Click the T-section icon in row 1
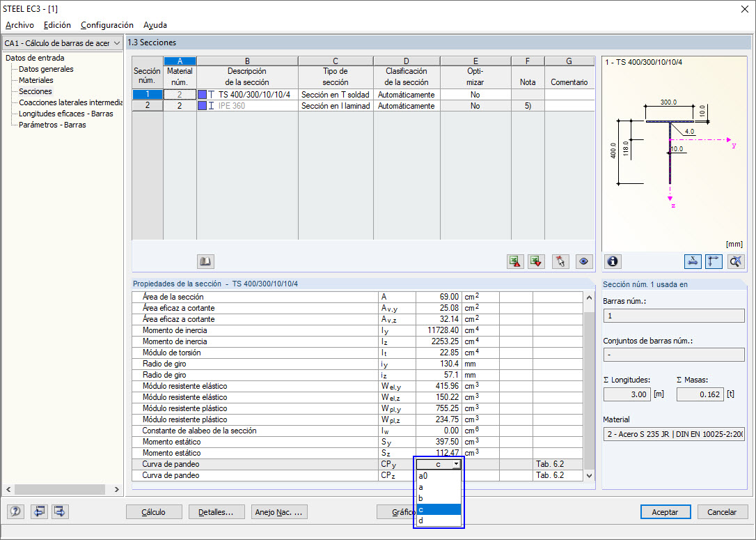Screen dimensions: 756x540 tap(212, 95)
